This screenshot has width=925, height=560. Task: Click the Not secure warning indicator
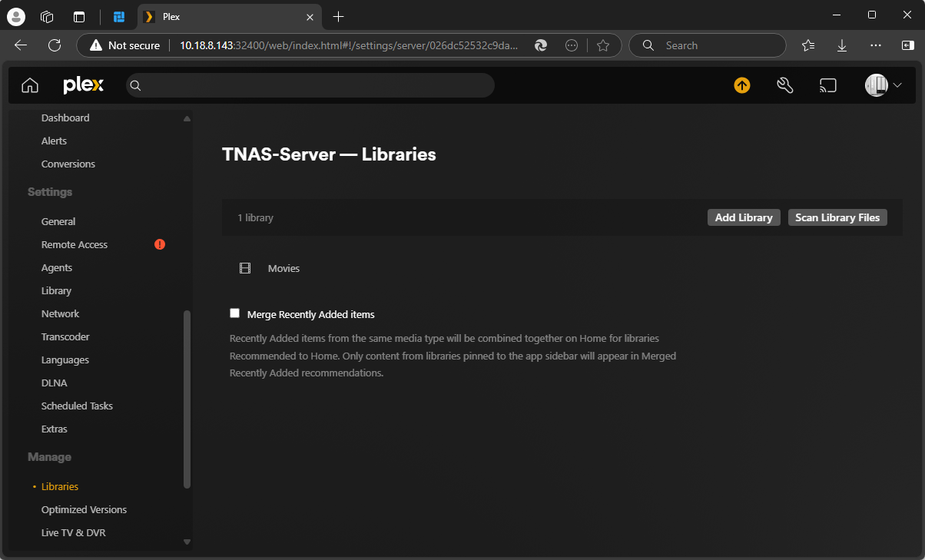[x=124, y=45]
